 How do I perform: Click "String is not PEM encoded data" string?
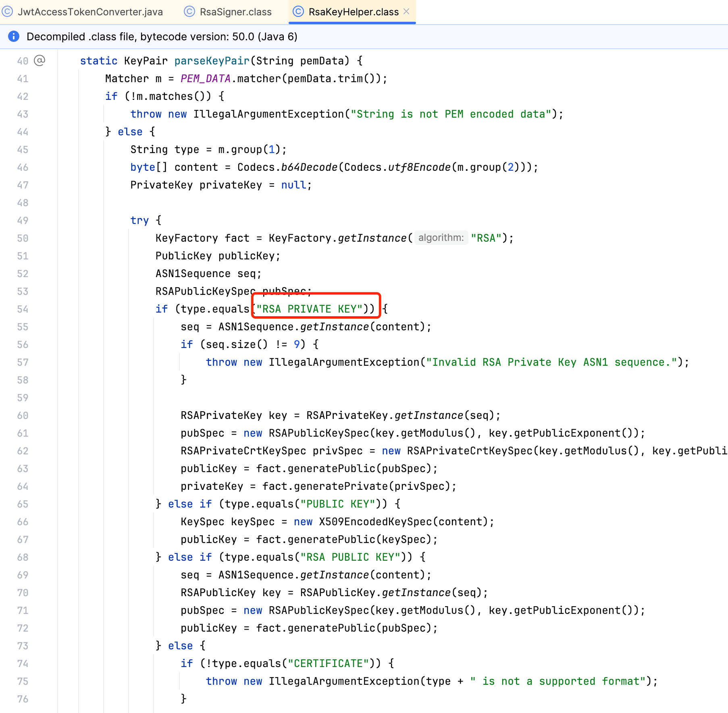pyautogui.click(x=451, y=114)
